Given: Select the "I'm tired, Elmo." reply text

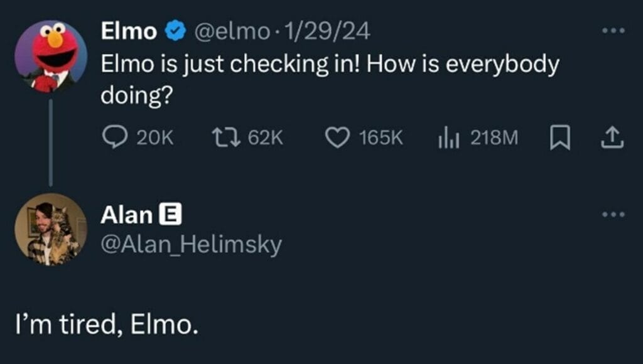Looking at the screenshot, I should [x=106, y=326].
